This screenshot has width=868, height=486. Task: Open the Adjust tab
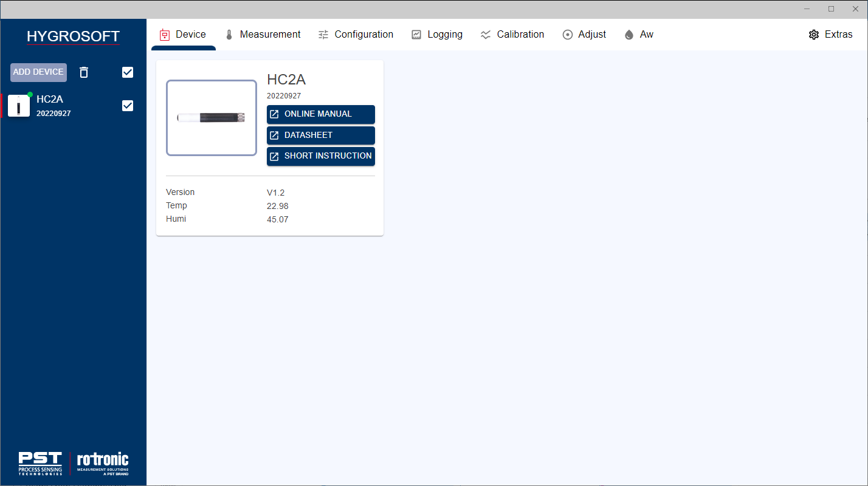[x=584, y=35]
